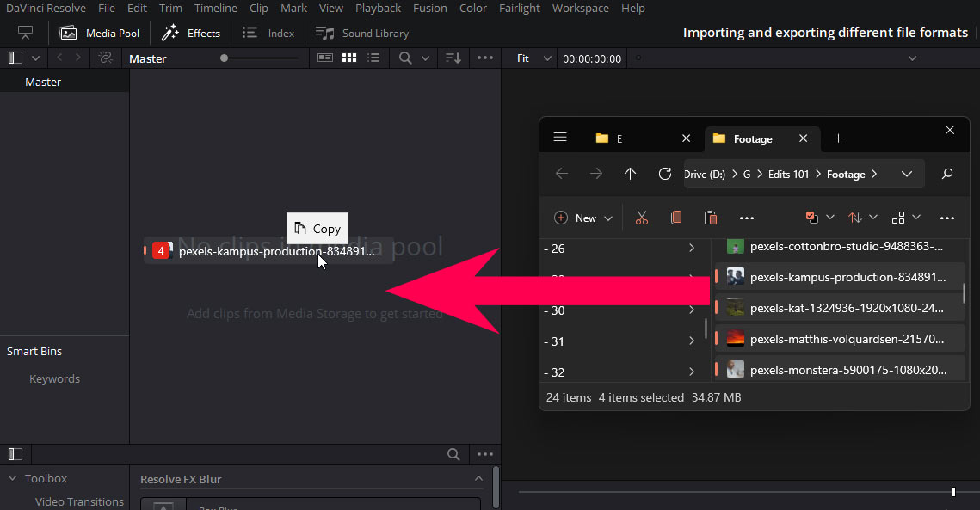Click the Smart Bins heading
The height and width of the screenshot is (510, 980).
coord(34,351)
